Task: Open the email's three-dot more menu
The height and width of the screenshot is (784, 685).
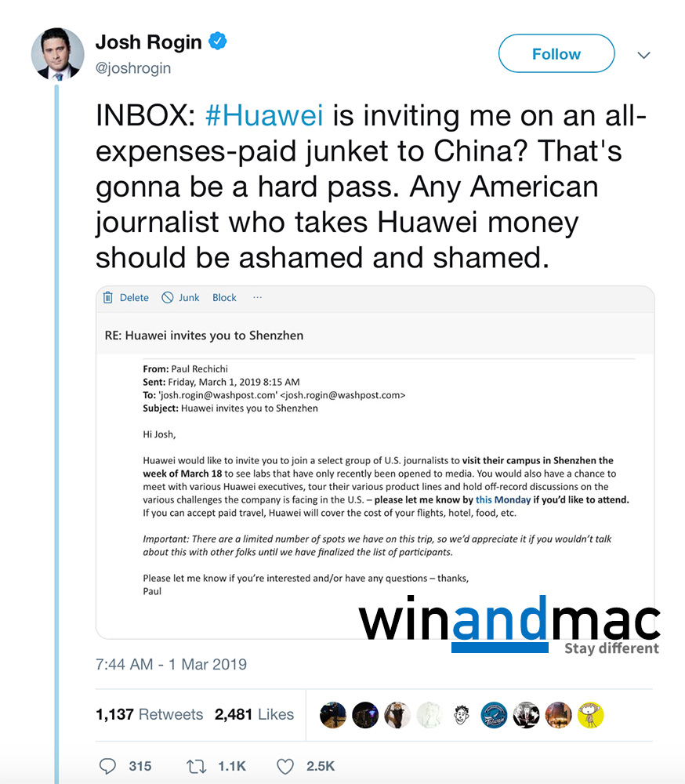Action: (258, 297)
